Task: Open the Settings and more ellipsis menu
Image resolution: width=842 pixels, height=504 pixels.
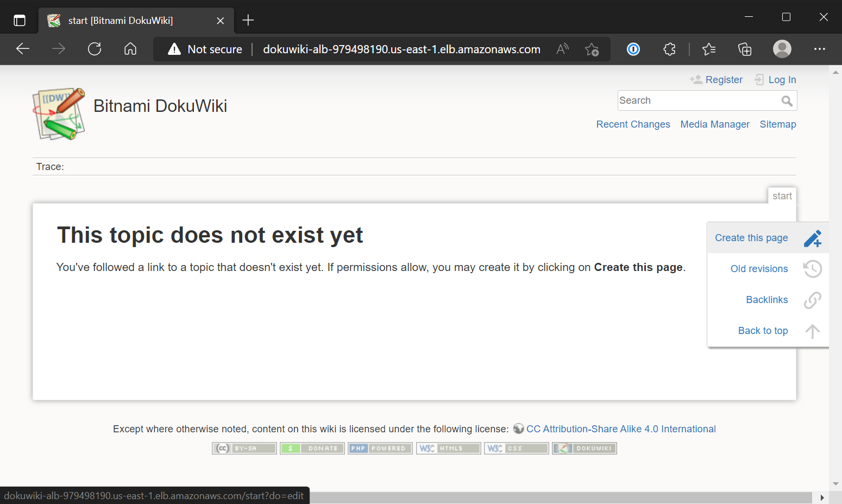Action: click(820, 49)
